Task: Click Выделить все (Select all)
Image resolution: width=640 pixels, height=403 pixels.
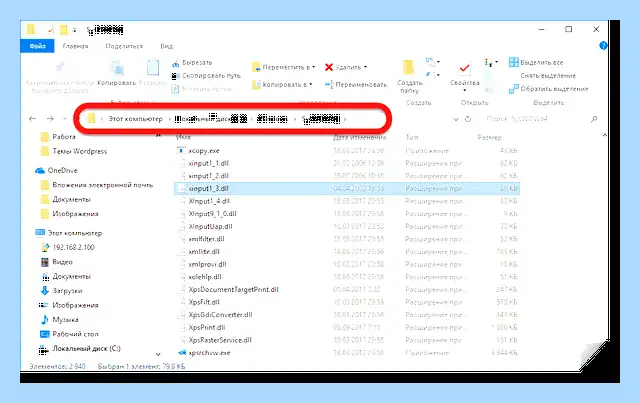Action: [536, 62]
